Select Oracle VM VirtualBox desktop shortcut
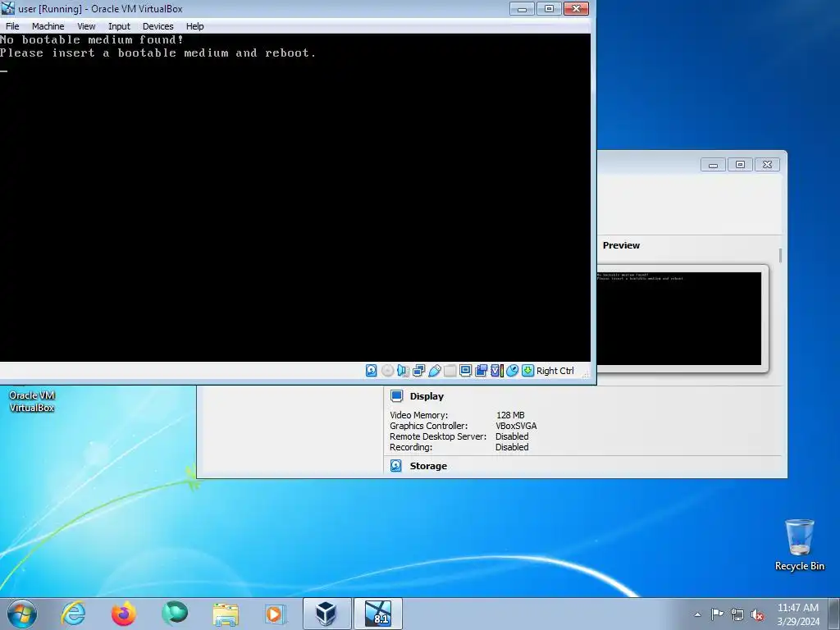840x630 pixels. click(x=32, y=400)
